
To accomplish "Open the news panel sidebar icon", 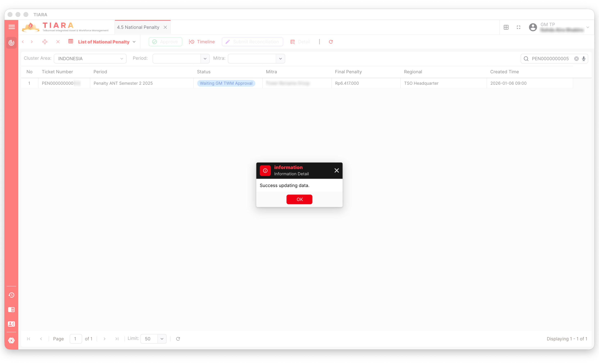I will click(12, 310).
